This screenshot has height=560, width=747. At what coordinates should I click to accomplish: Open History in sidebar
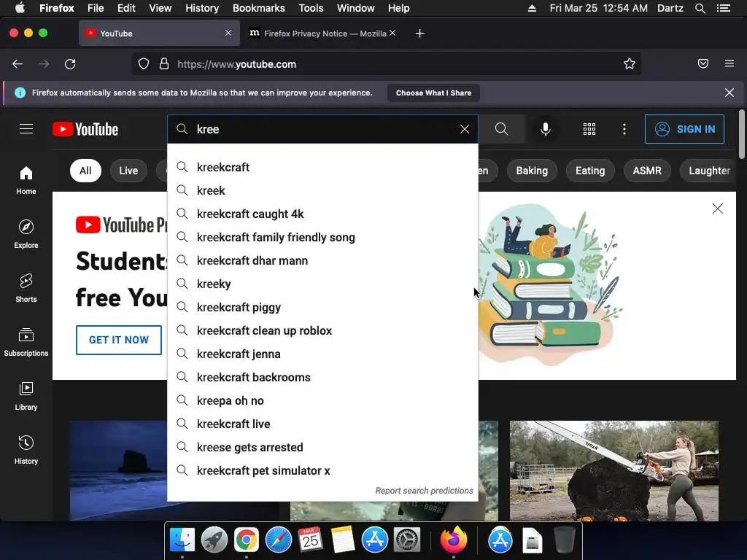[x=26, y=450]
